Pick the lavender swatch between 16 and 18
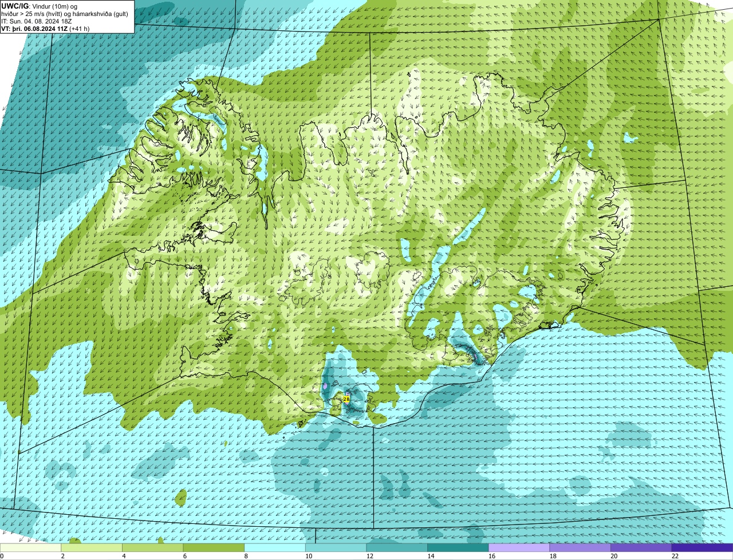The width and height of the screenshot is (733, 560). [519, 548]
